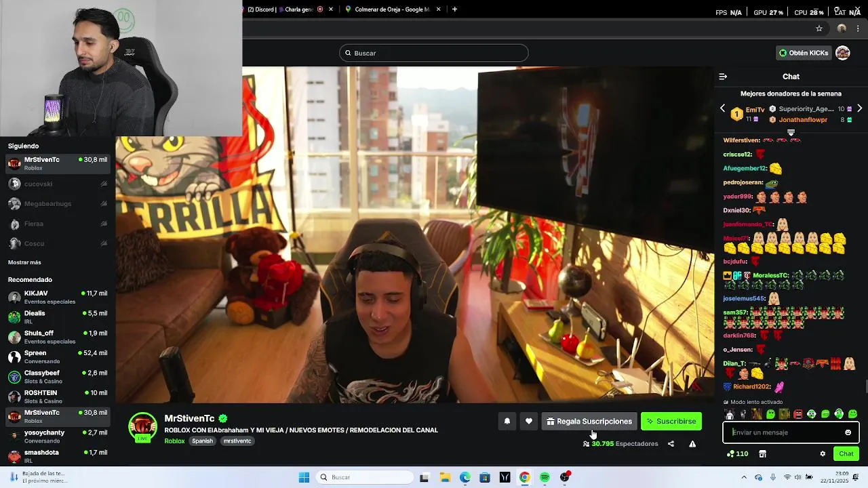Open recommended channel yosoychanty
Image resolution: width=868 pixels, height=488 pixels.
[58, 436]
